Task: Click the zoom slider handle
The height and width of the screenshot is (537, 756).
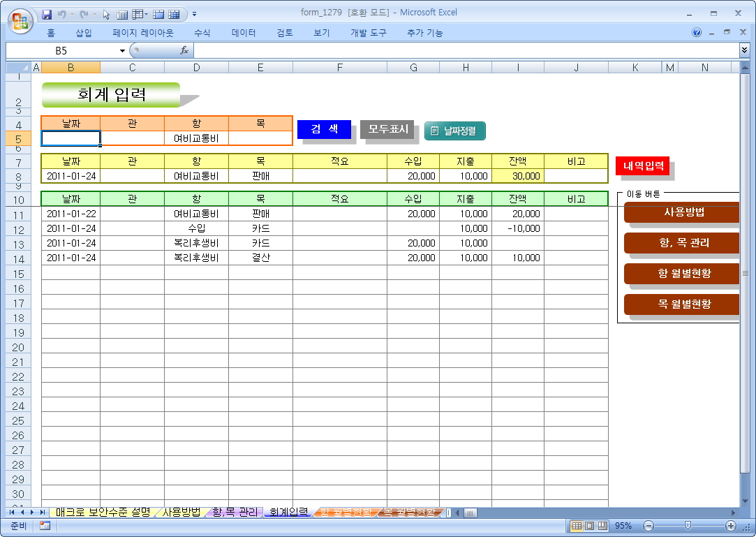Action: tap(688, 526)
